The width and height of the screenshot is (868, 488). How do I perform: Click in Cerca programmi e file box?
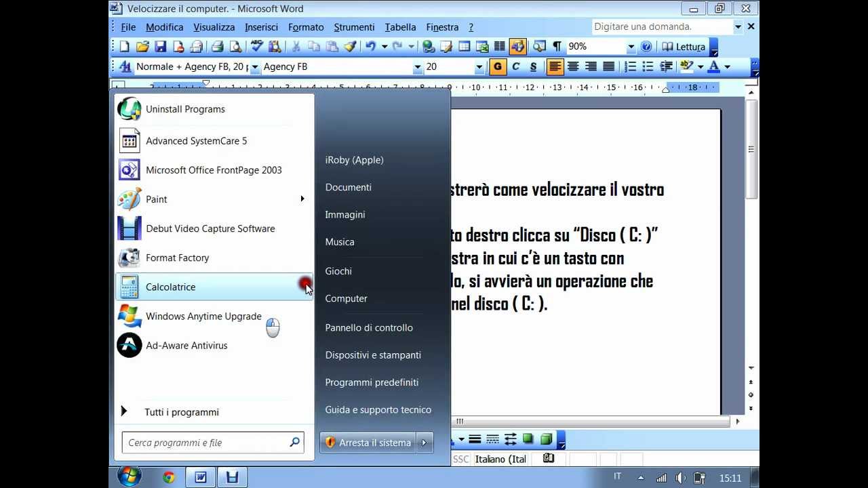click(x=213, y=443)
